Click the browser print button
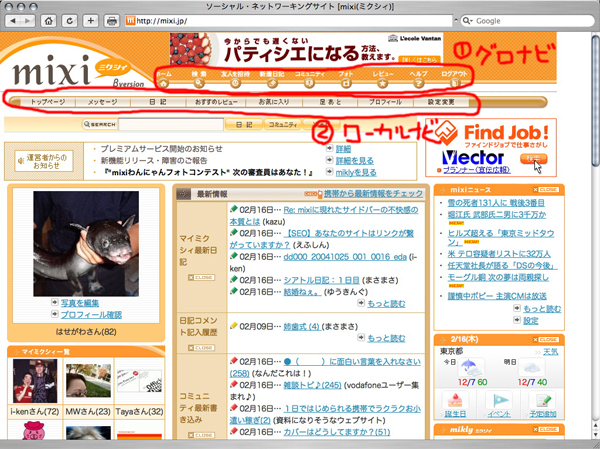 (112, 21)
